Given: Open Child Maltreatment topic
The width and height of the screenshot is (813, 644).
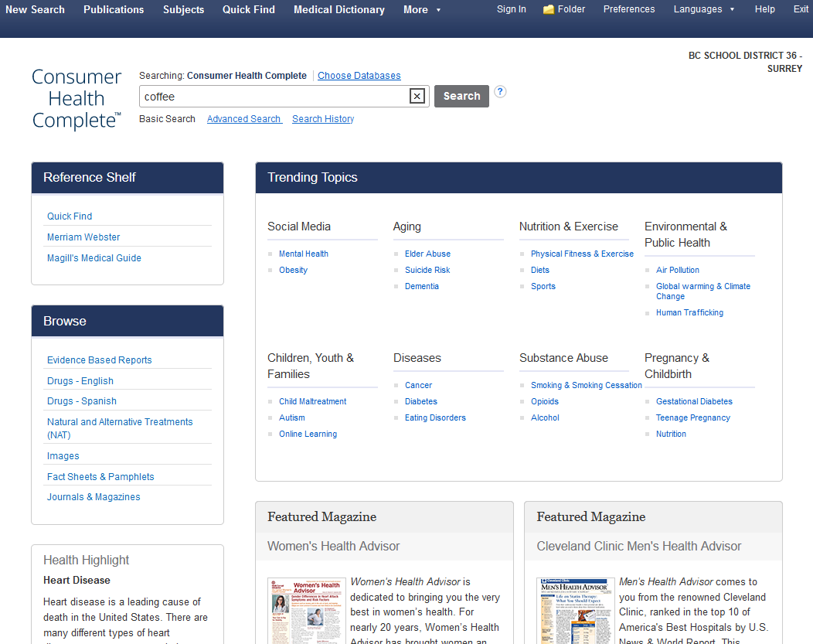Looking at the screenshot, I should pos(313,401).
